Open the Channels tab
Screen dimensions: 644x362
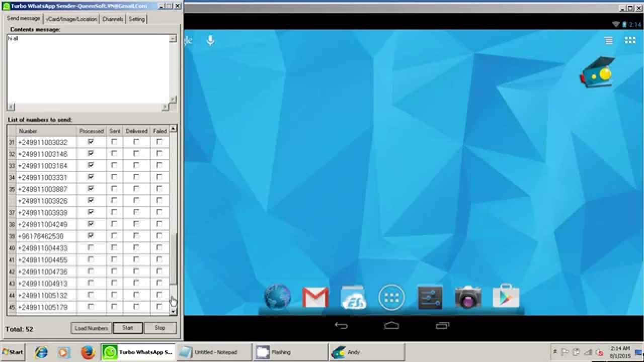[112, 19]
